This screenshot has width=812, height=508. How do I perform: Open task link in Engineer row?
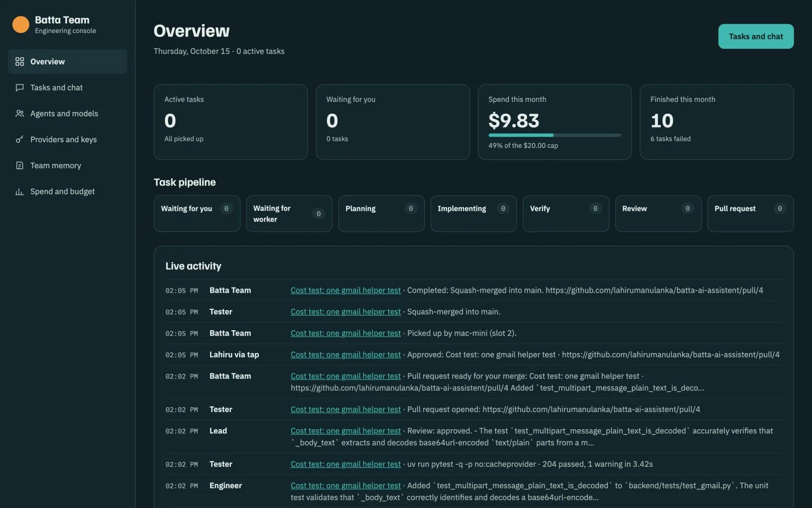[x=346, y=486]
